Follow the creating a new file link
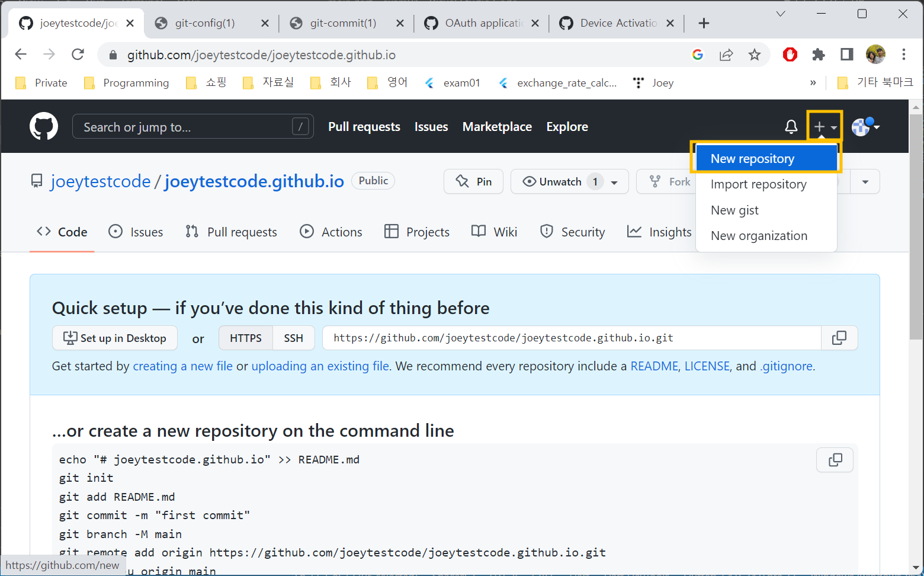 [183, 366]
